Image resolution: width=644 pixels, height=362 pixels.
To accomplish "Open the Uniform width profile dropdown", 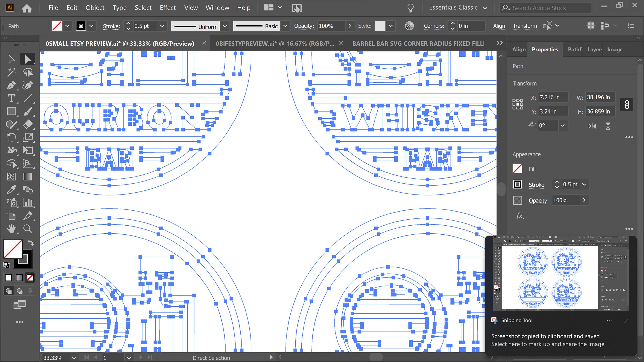I will (x=225, y=26).
